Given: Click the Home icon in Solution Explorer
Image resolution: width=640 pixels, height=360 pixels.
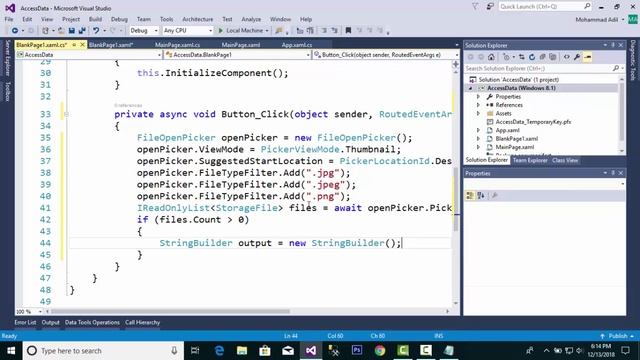Looking at the screenshot, I should click(x=491, y=57).
